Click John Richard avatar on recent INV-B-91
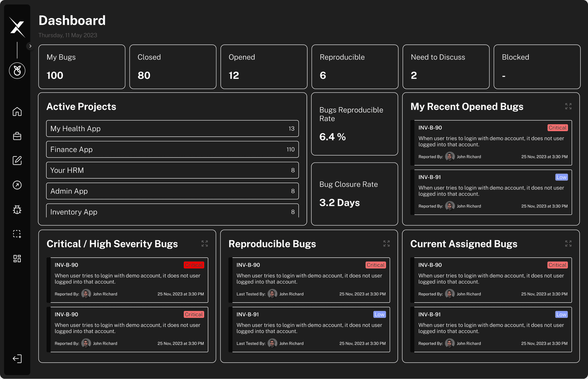 tap(450, 206)
